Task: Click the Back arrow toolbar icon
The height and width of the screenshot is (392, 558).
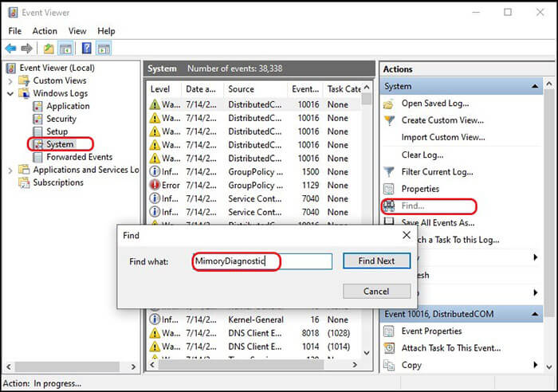Action: click(x=11, y=48)
